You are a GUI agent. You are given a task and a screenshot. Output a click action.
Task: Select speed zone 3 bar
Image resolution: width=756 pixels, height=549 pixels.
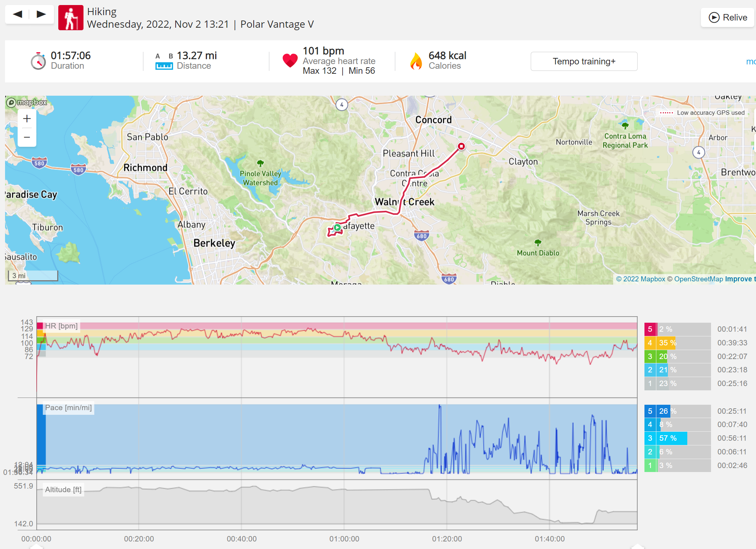click(x=678, y=438)
